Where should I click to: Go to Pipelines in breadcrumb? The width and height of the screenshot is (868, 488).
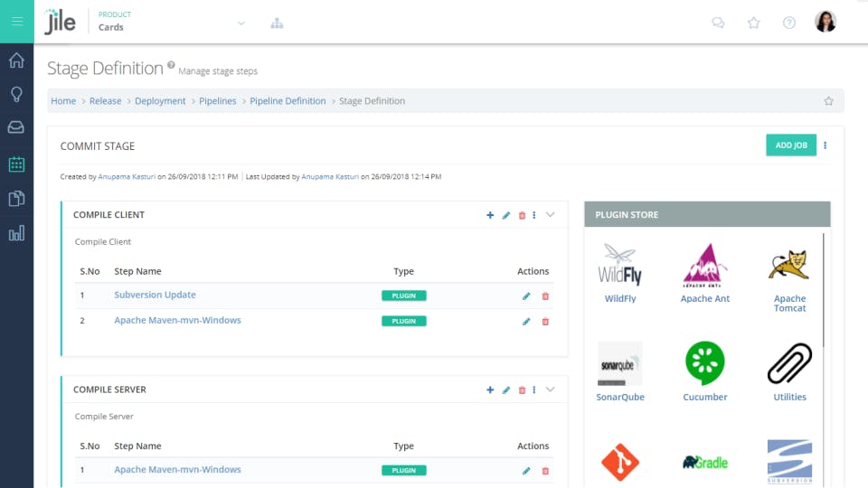pos(218,101)
